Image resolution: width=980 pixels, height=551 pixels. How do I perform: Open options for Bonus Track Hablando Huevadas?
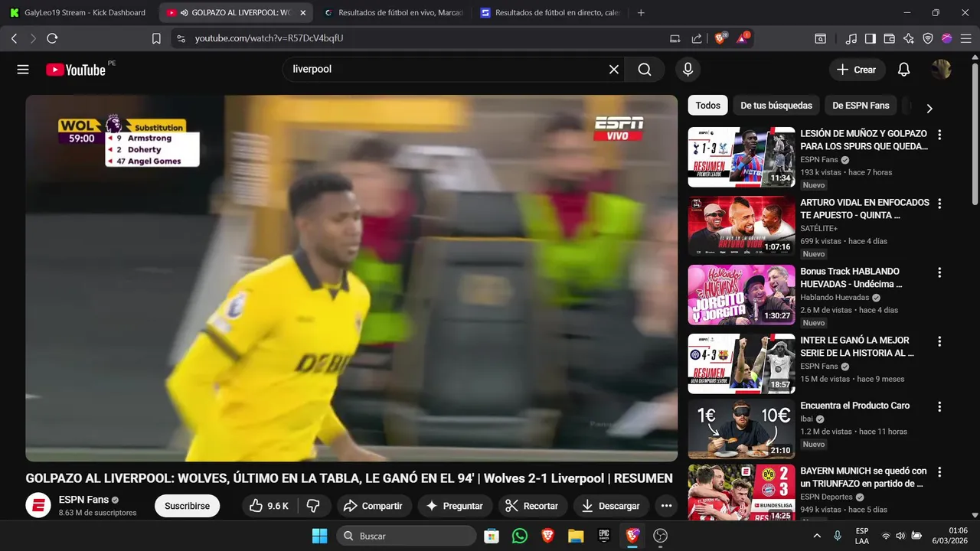pyautogui.click(x=939, y=272)
